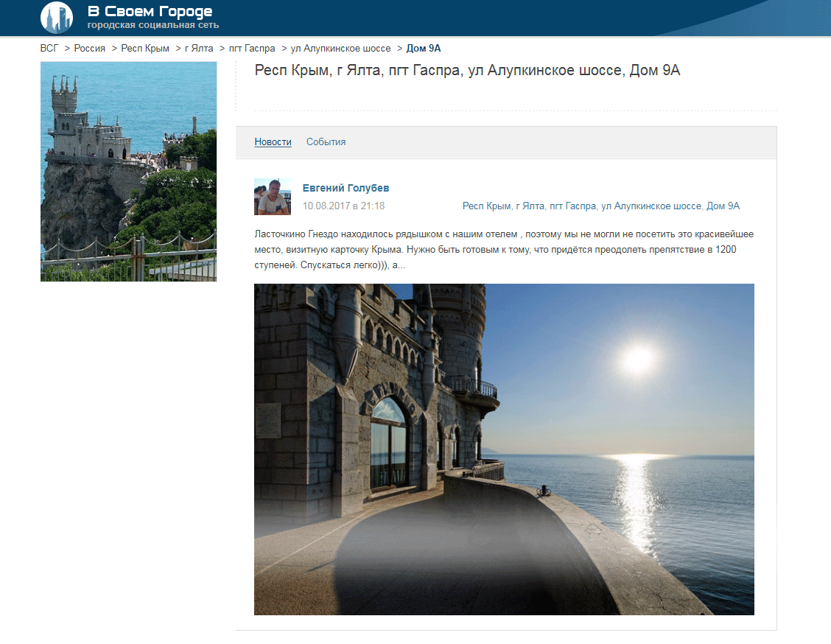
Task: Switch to the Новости tab
Action: [273, 141]
